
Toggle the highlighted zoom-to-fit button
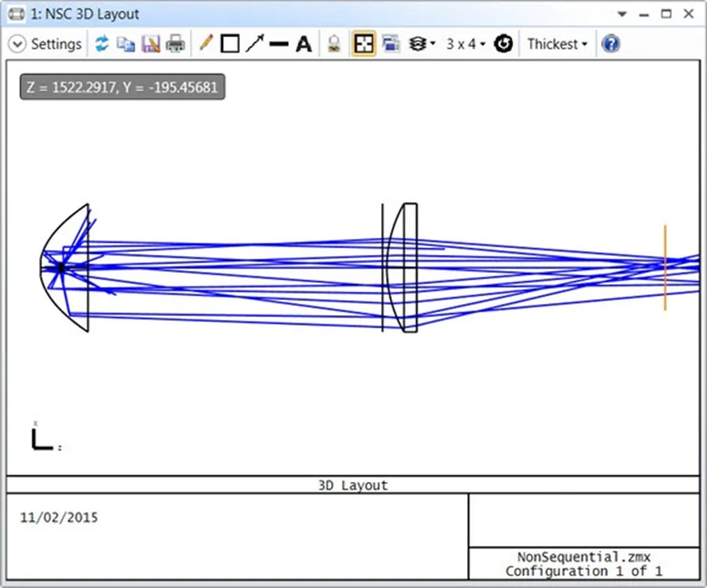pyautogui.click(x=364, y=43)
